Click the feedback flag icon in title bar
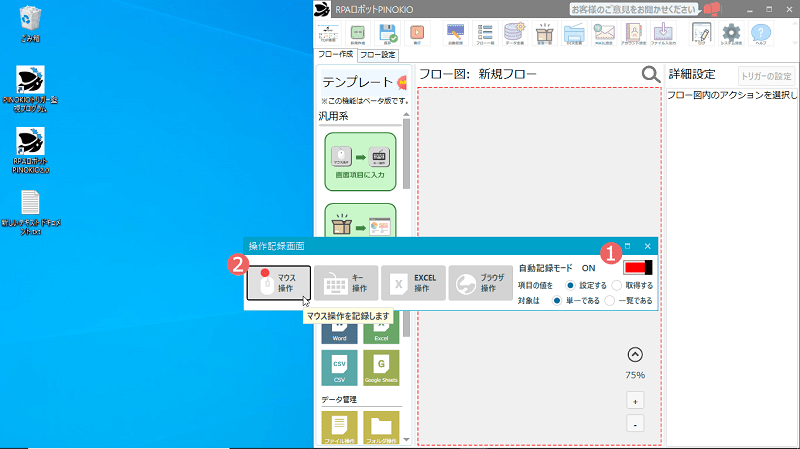This screenshot has width=800, height=449. click(x=711, y=9)
